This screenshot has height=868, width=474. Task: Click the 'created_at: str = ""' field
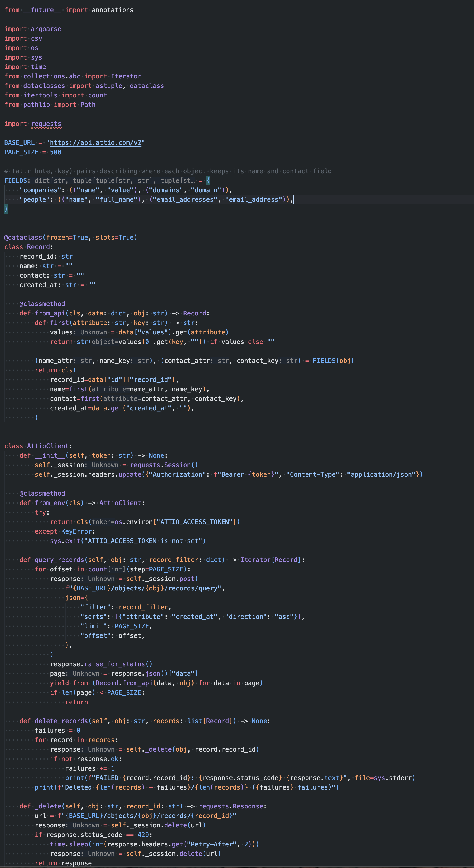[x=57, y=285]
